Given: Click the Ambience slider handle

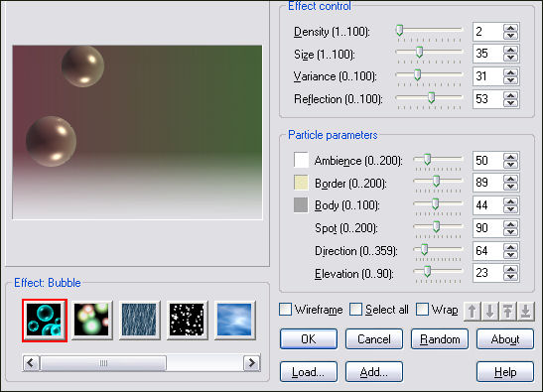Looking at the screenshot, I should [427, 160].
